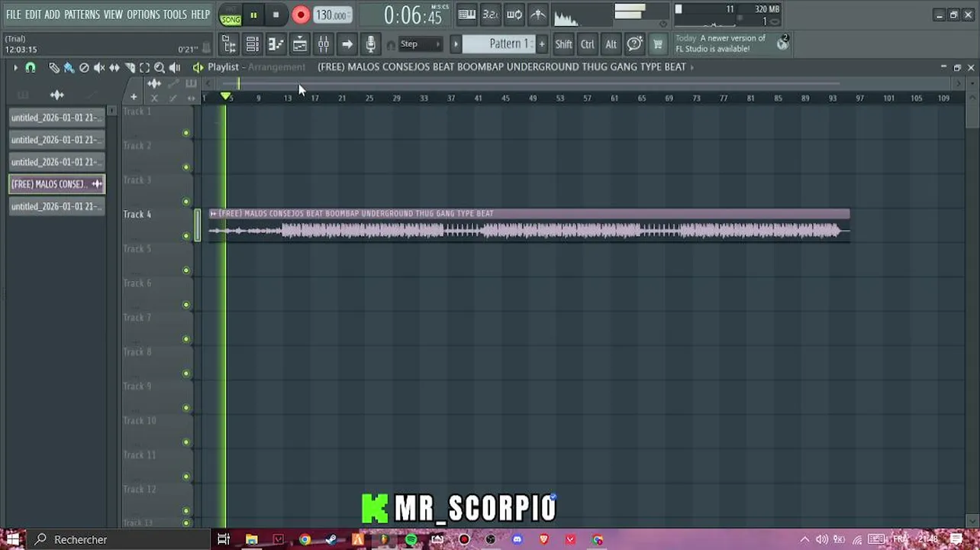Image resolution: width=980 pixels, height=550 pixels.
Task: Click the MALOS CONSEJOS audio clip waveform
Action: (x=529, y=231)
